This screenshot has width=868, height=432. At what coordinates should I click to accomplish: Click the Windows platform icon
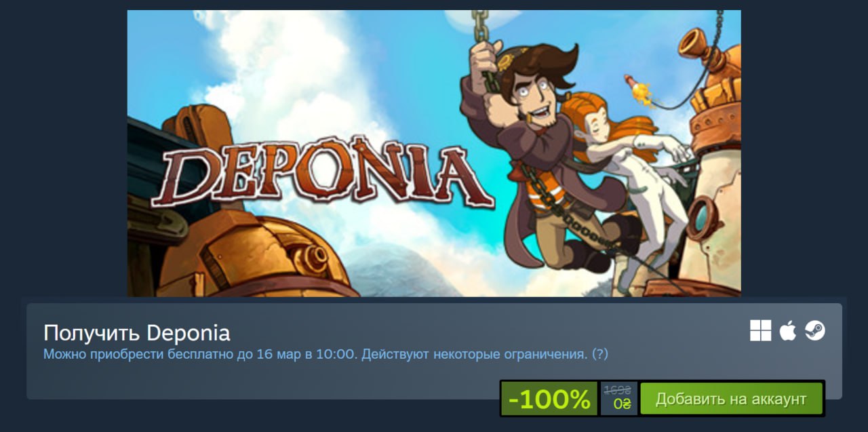(x=760, y=331)
